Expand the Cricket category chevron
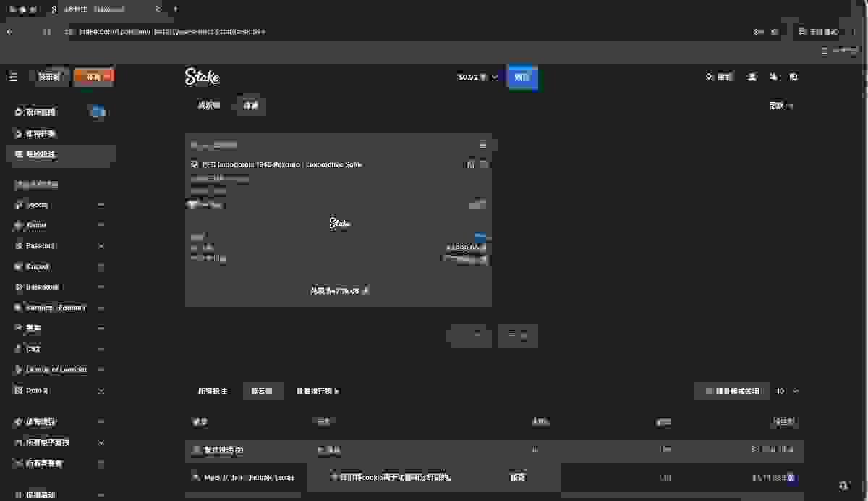Screen dimensions: 868x501 pos(101,266)
